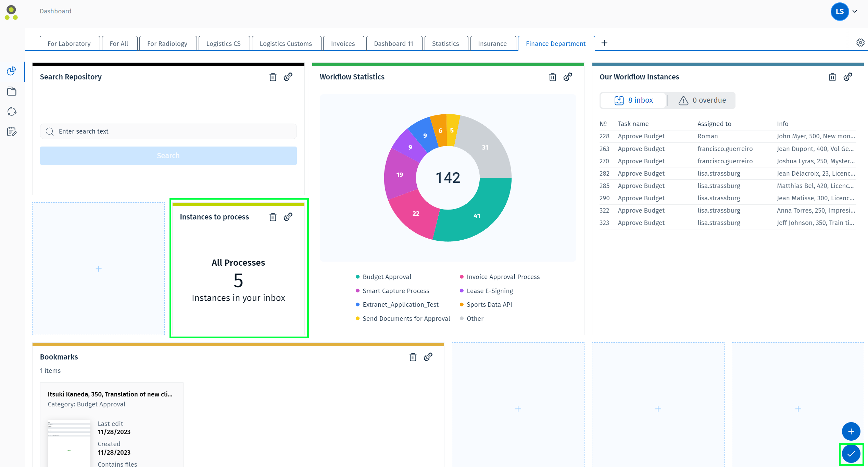Click add new dashboard tab plus icon
868x467 pixels.
point(605,42)
